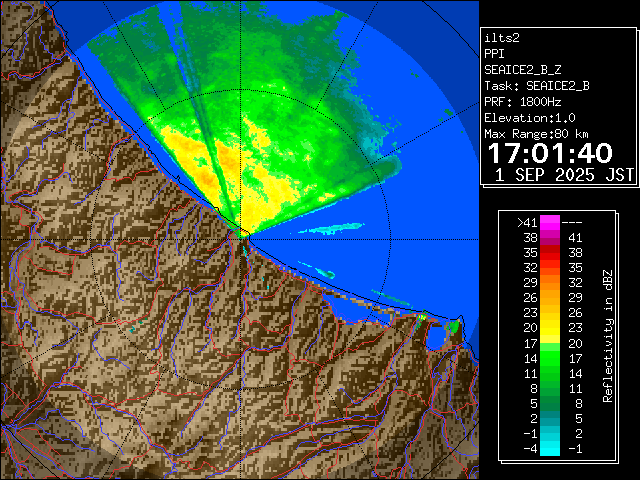Image resolution: width=640 pixels, height=480 pixels.
Task: Click the Reflectivity in dBZ axis label
Action: pyautogui.click(x=607, y=335)
